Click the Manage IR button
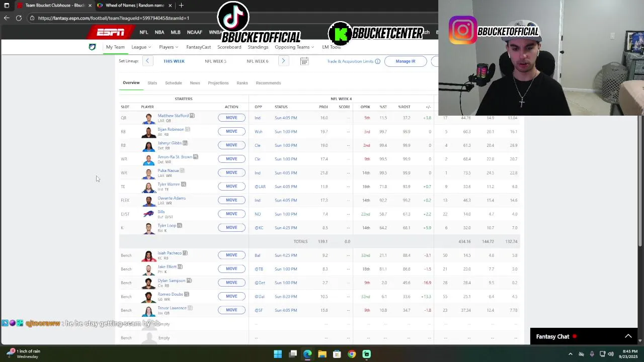Viewport: 644px width, 362px height. 406,61
